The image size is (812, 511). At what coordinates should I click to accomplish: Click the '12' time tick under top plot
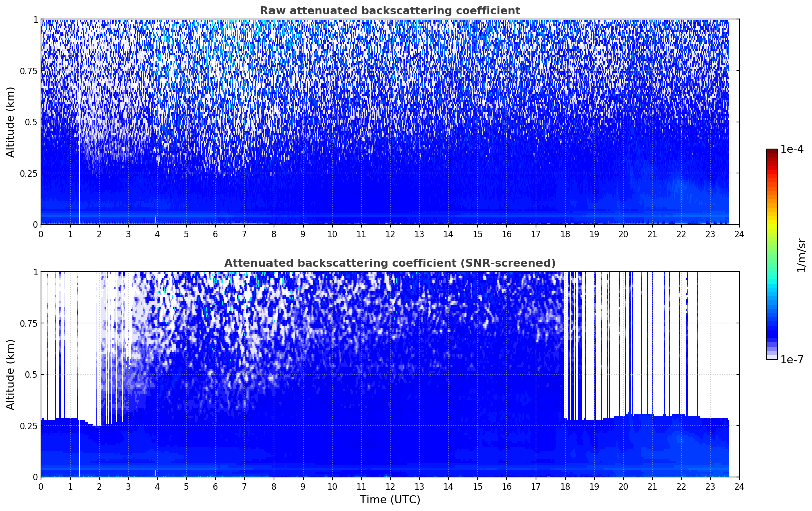point(390,234)
